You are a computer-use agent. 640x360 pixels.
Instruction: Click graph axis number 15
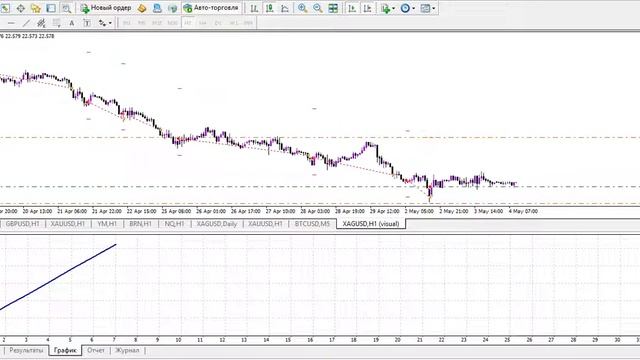[288, 340]
